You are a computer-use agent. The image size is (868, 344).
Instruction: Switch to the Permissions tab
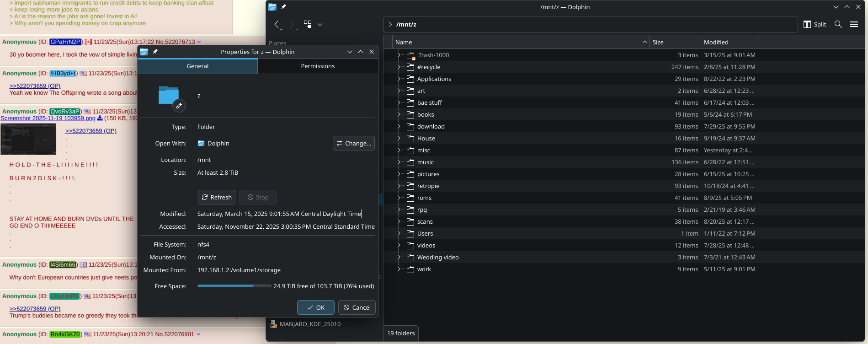click(318, 66)
